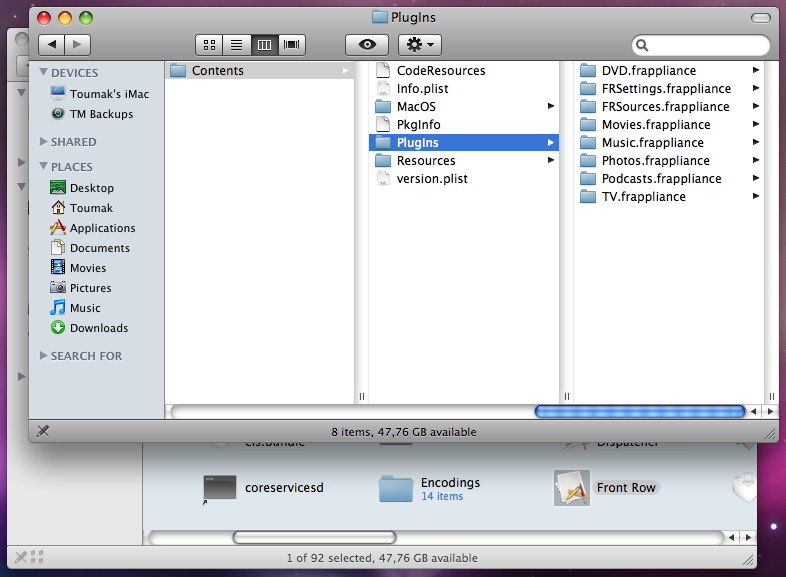786x577 pixels.
Task: Select Front Row in back window
Action: click(607, 488)
